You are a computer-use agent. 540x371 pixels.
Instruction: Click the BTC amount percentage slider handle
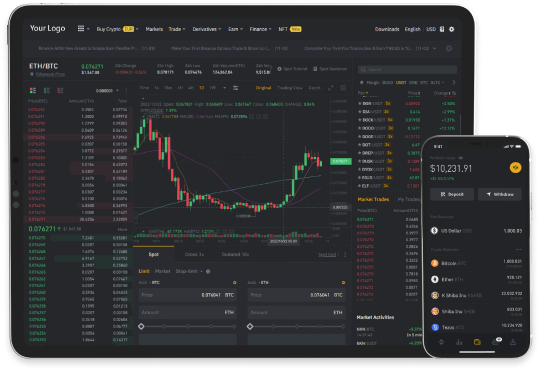(141, 326)
